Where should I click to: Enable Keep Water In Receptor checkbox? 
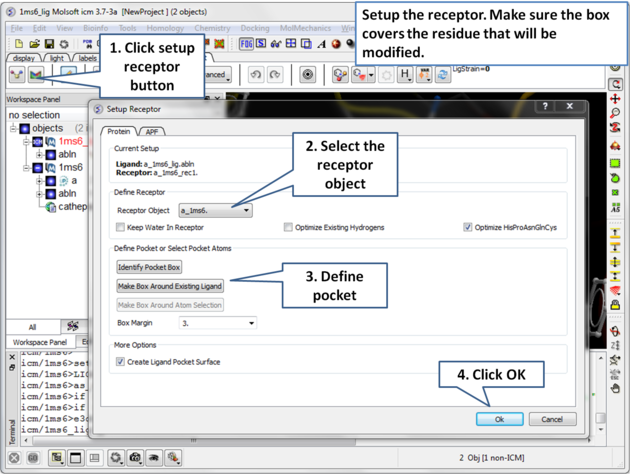(122, 228)
